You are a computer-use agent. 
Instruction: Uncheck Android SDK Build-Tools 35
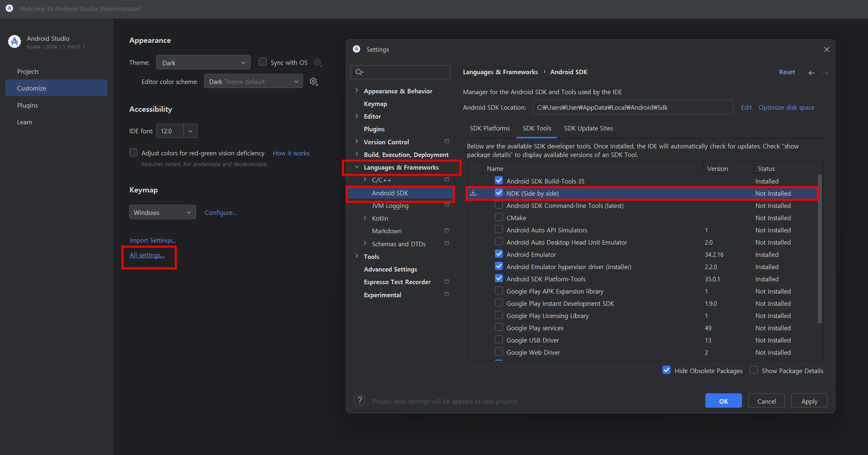(499, 180)
